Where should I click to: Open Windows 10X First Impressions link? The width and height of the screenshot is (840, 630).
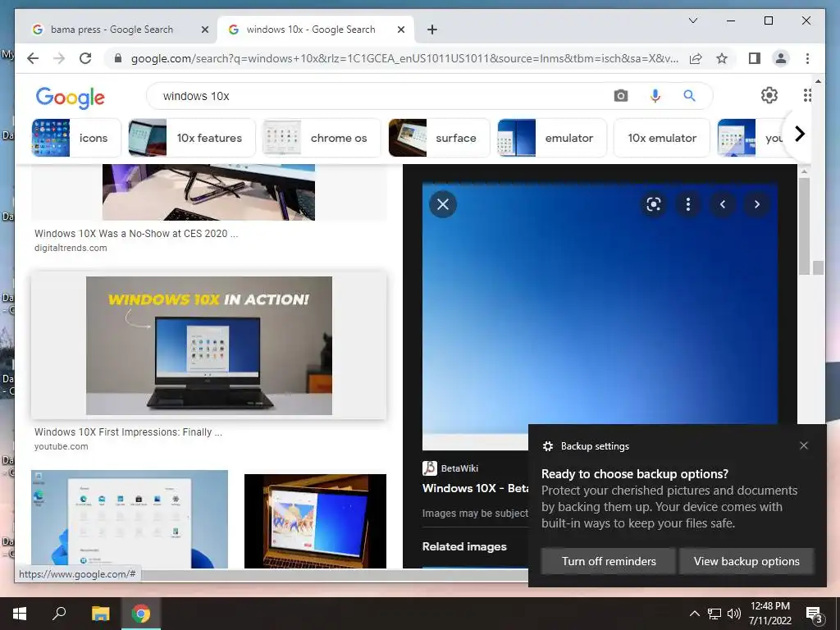(x=128, y=431)
